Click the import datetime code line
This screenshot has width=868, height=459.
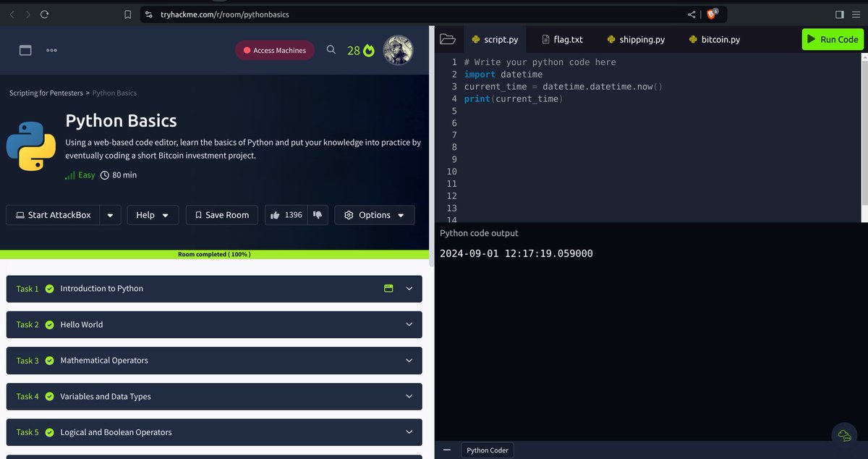click(503, 74)
